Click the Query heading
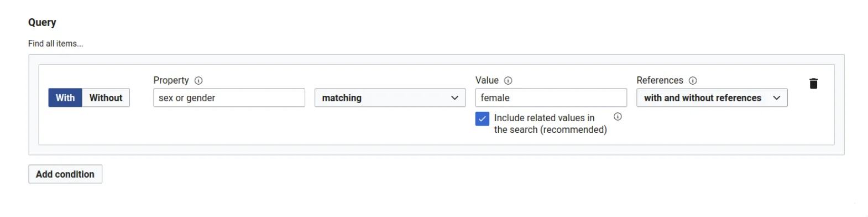The width and height of the screenshot is (868, 217). click(42, 23)
